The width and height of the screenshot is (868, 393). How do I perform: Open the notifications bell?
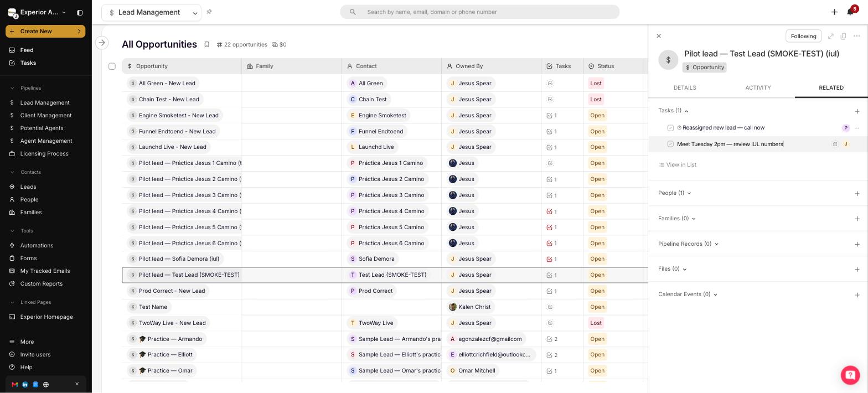click(850, 12)
